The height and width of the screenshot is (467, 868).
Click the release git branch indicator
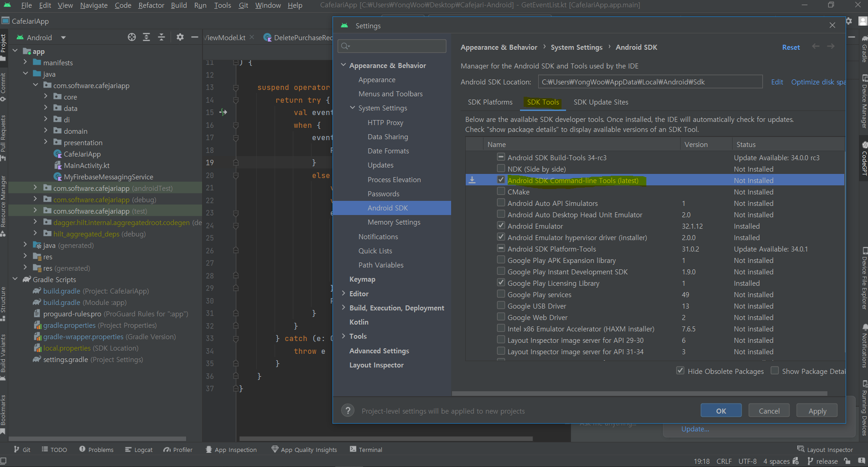click(822, 461)
